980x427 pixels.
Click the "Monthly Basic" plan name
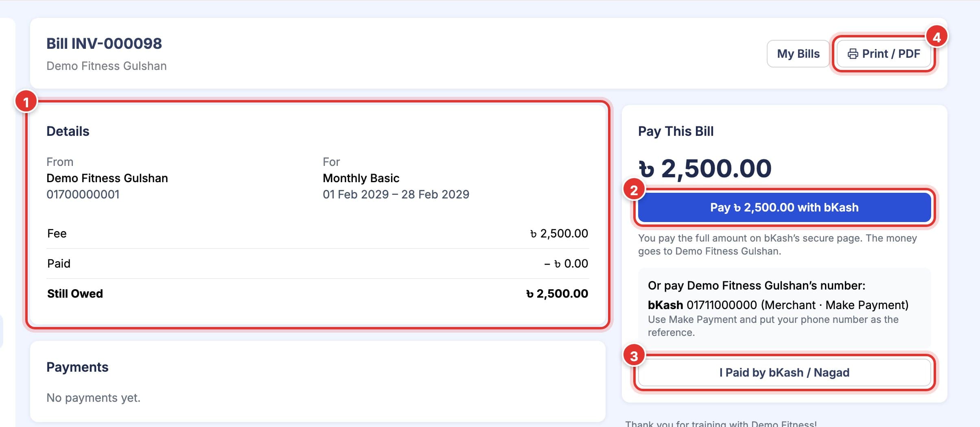[361, 178]
